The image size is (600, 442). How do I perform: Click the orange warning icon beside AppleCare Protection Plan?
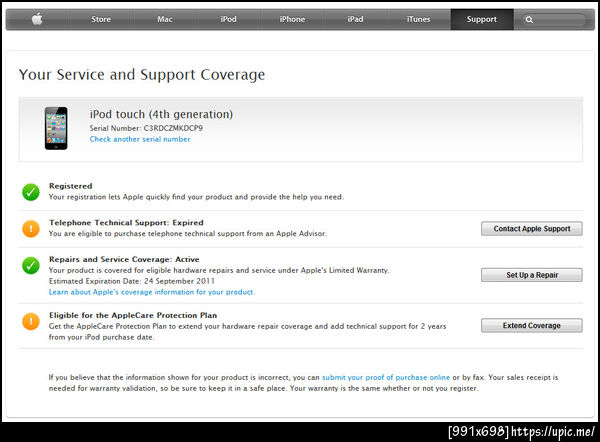(x=31, y=321)
